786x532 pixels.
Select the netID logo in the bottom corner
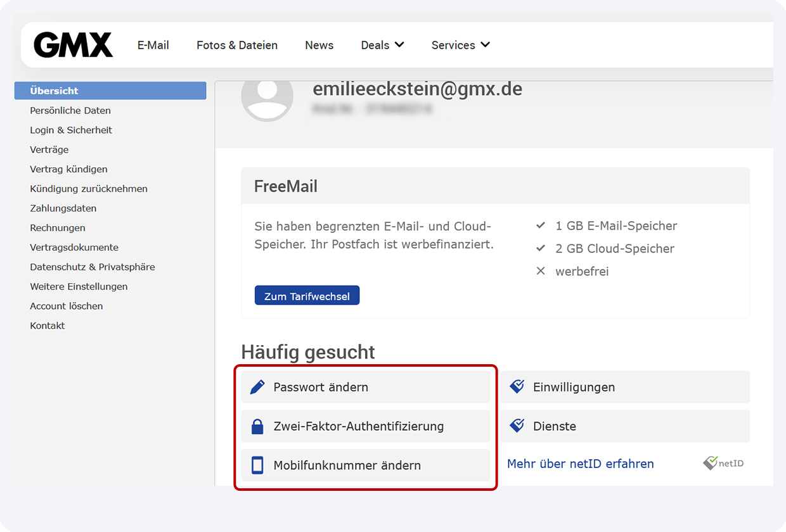(x=723, y=463)
